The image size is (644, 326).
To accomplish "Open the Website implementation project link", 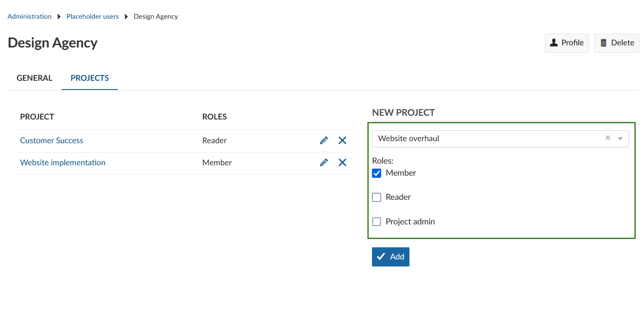I will pos(63,162).
